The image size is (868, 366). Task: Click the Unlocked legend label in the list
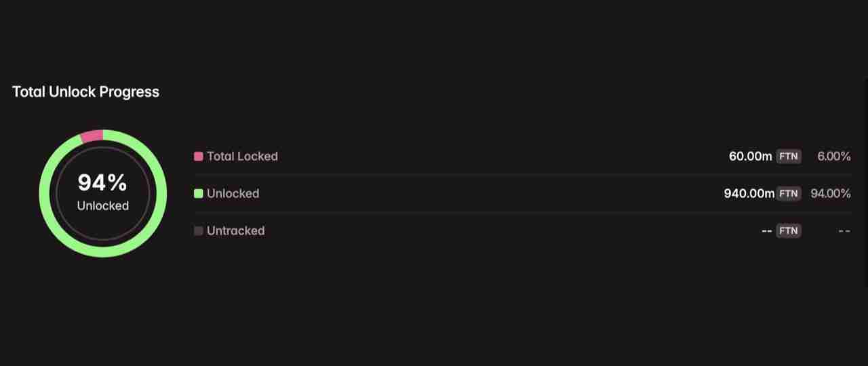[x=233, y=194]
